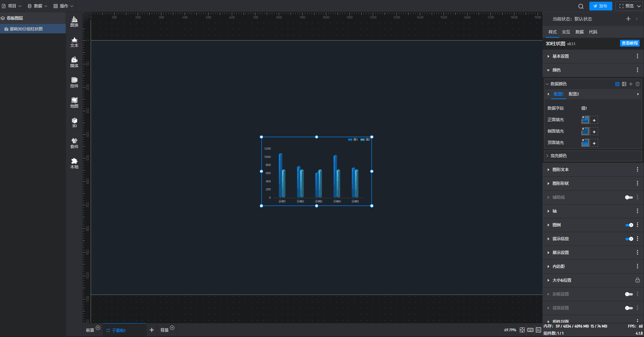644x337 pixels.
Task: Toggle the 图例 legend switch off
Action: tap(629, 225)
